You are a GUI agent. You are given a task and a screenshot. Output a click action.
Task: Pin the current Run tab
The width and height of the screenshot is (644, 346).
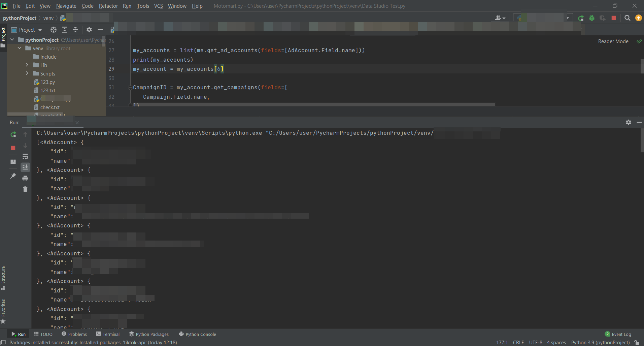point(13,176)
